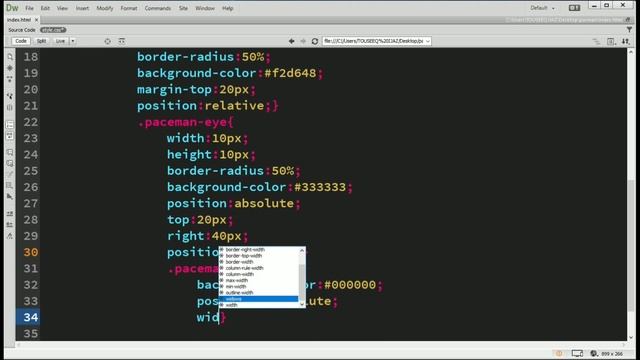Select the style.css related file
Viewport: 640px width, 360px height.
[x=53, y=30]
